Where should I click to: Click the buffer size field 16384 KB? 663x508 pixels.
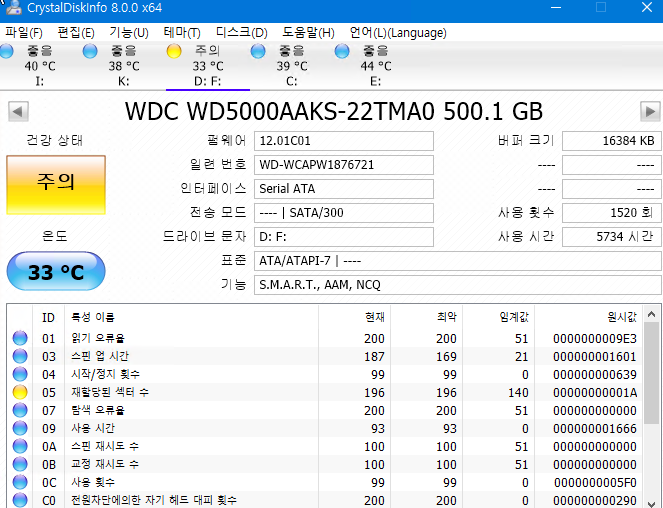[611, 141]
